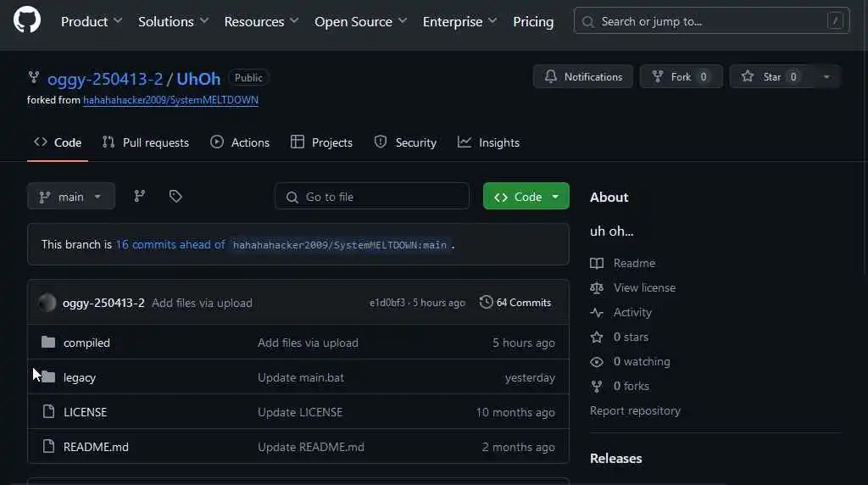This screenshot has height=485, width=868.
Task: Click the stars icon next to 0 stars
Action: click(597, 337)
